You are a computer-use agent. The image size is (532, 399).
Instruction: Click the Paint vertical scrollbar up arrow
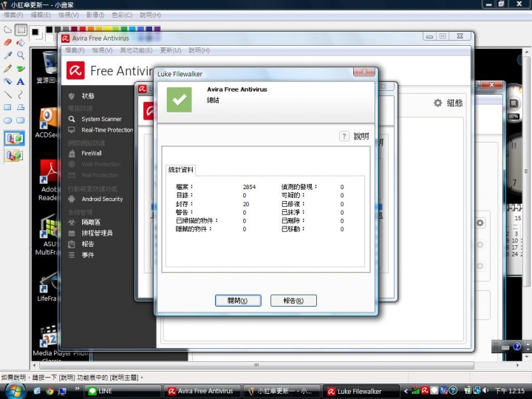527,52
